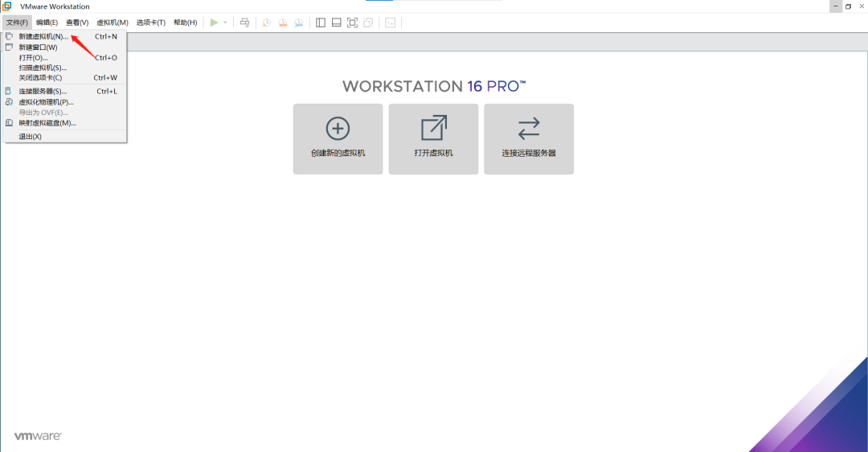Close the VMware Workstation window

coord(862,6)
